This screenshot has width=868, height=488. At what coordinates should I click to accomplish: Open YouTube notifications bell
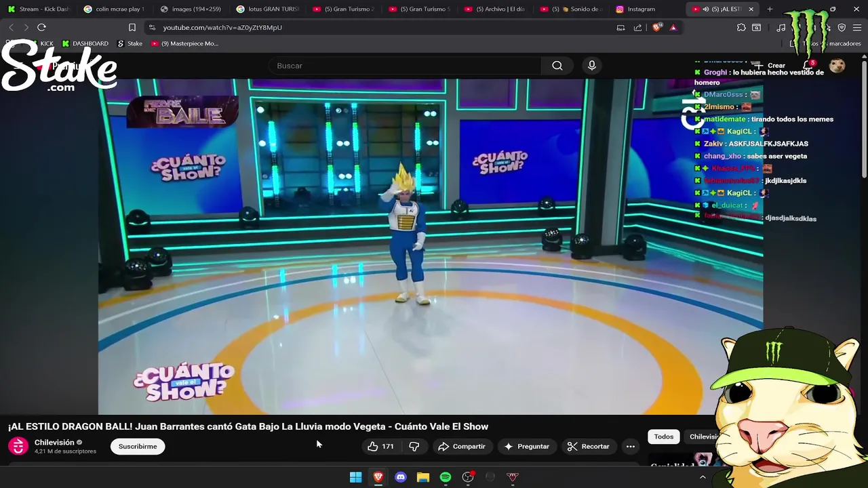[808, 66]
